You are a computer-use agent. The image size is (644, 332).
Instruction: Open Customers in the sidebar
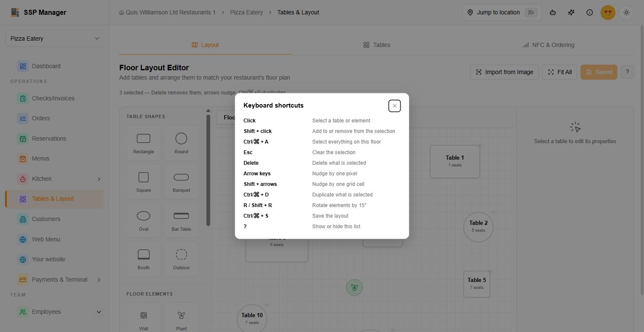point(55,219)
